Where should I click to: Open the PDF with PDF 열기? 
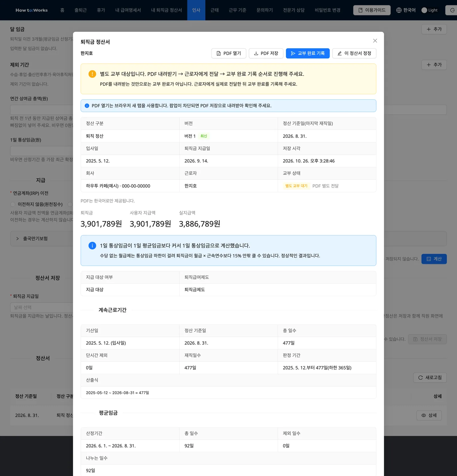pyautogui.click(x=229, y=53)
